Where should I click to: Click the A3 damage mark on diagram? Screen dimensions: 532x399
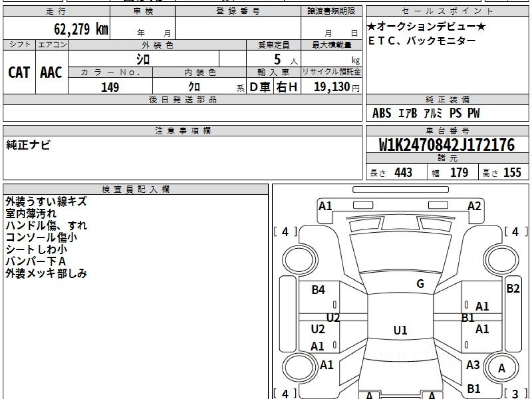(473, 365)
